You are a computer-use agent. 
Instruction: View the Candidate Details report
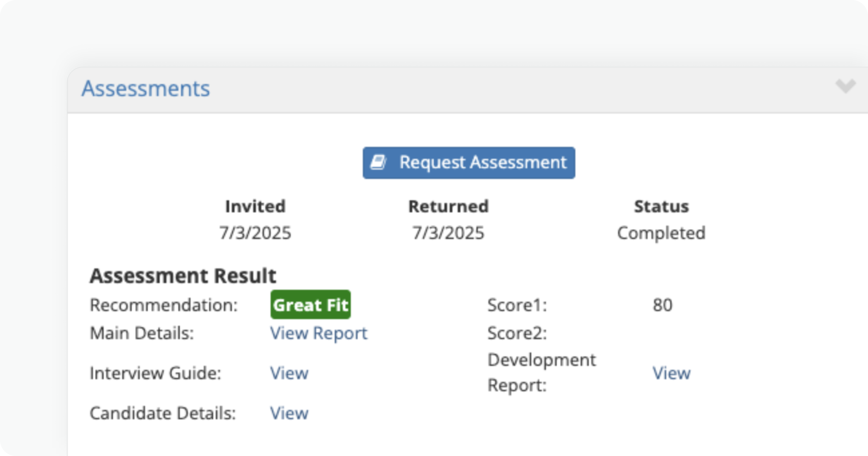pos(290,413)
